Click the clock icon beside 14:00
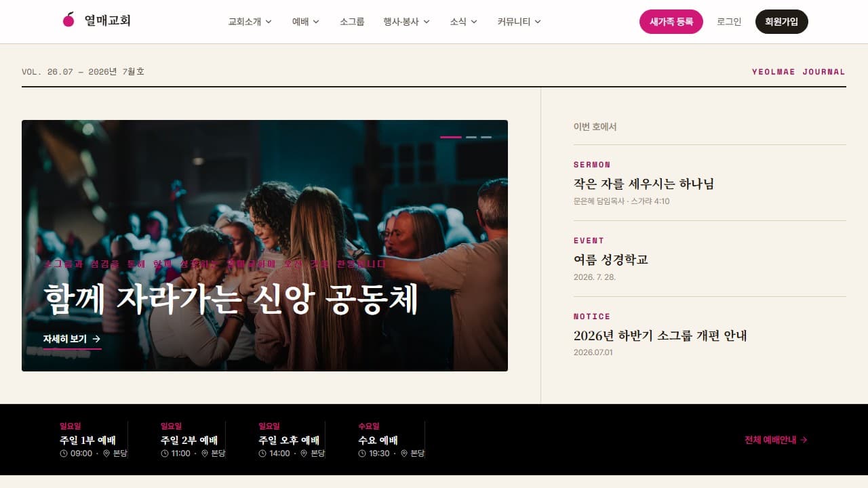The height and width of the screenshot is (488, 868). point(262,453)
